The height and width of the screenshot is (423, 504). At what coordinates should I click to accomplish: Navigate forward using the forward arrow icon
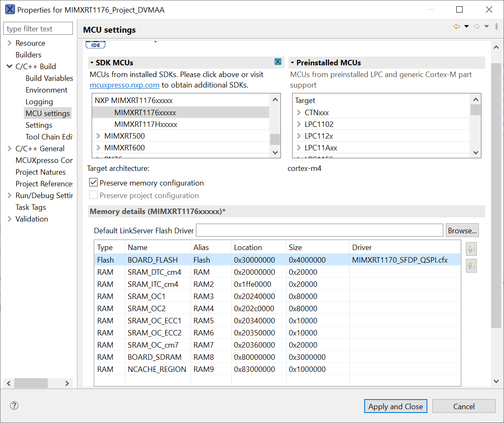coord(476,26)
